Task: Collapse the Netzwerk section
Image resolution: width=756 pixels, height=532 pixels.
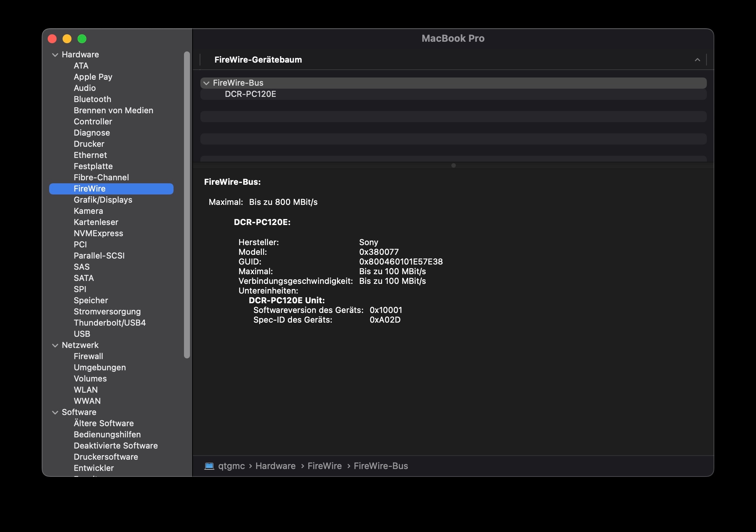Action: click(x=55, y=345)
